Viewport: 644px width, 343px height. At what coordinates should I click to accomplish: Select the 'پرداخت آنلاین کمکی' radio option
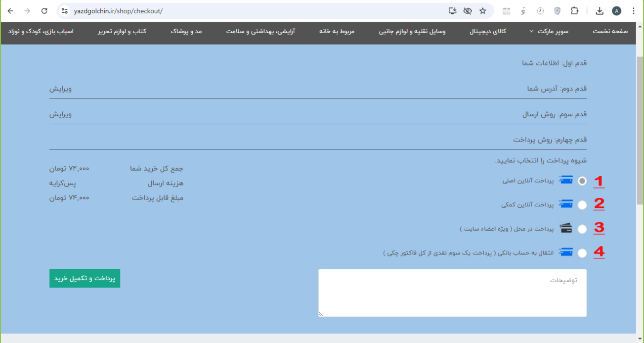(x=582, y=205)
